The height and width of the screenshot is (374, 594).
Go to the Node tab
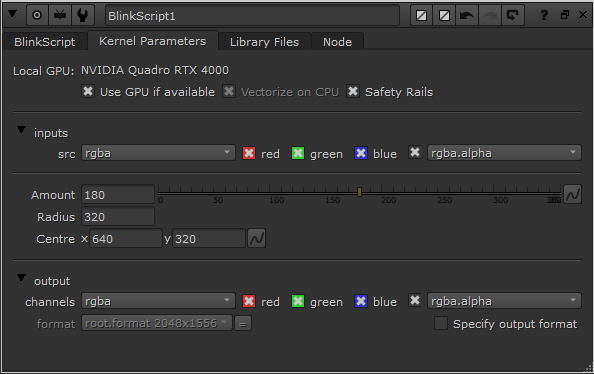point(337,42)
